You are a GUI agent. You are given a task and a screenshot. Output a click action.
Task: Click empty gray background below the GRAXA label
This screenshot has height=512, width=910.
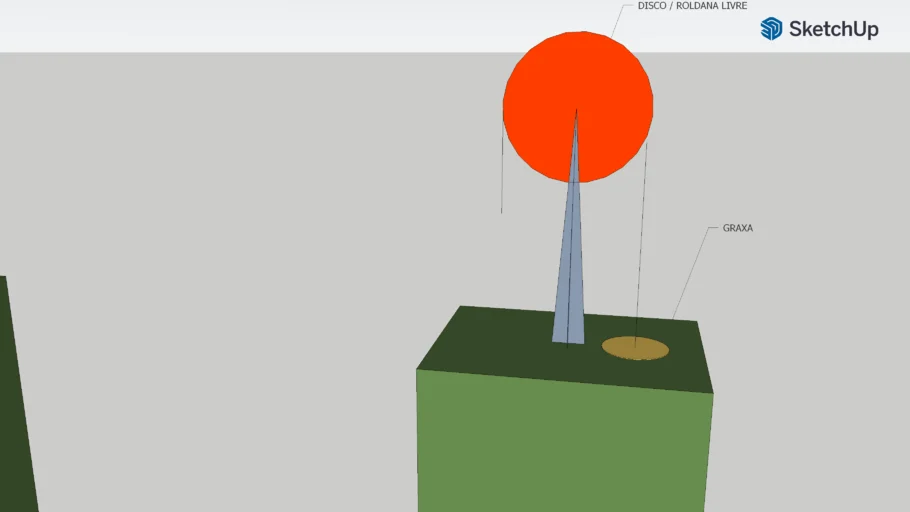pos(790,300)
